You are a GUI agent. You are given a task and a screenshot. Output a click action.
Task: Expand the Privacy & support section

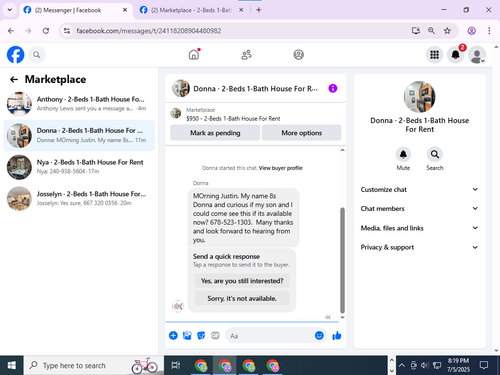tap(419, 247)
